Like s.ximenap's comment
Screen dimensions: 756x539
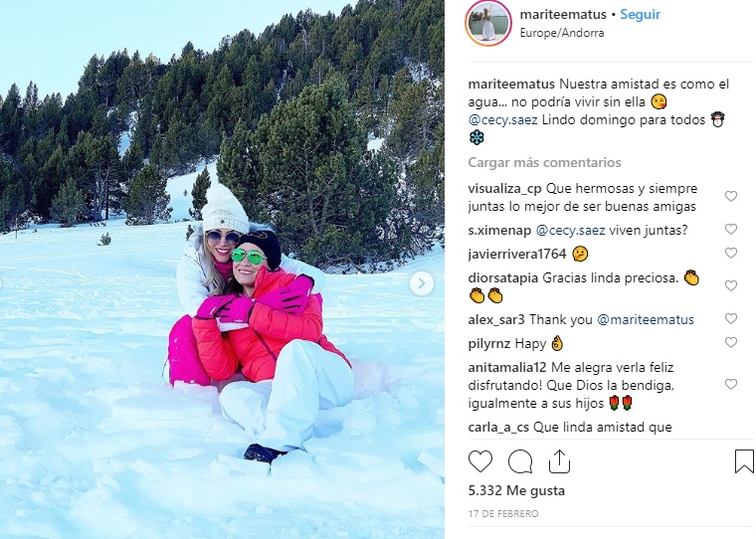[x=731, y=229]
